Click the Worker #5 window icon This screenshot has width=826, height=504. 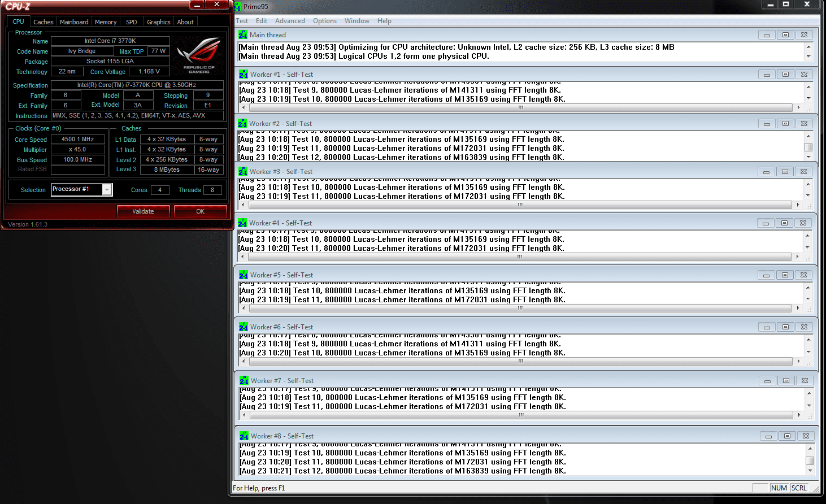click(x=244, y=275)
